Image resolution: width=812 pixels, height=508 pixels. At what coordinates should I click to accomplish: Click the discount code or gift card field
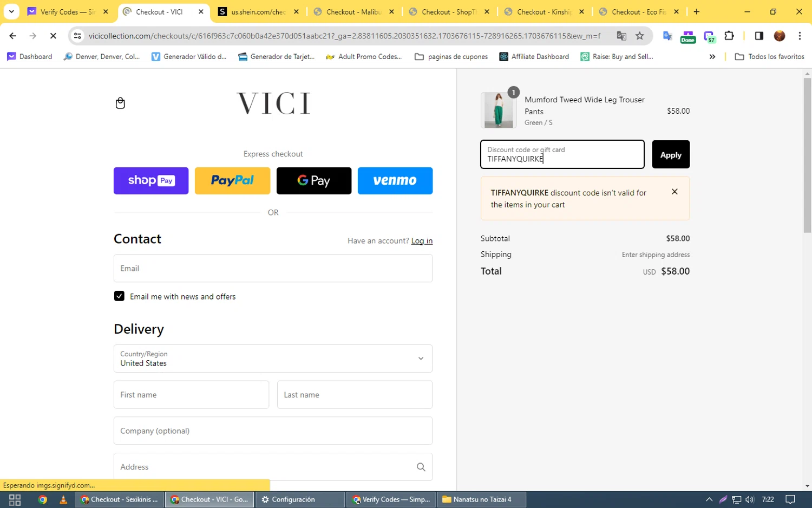coord(562,154)
